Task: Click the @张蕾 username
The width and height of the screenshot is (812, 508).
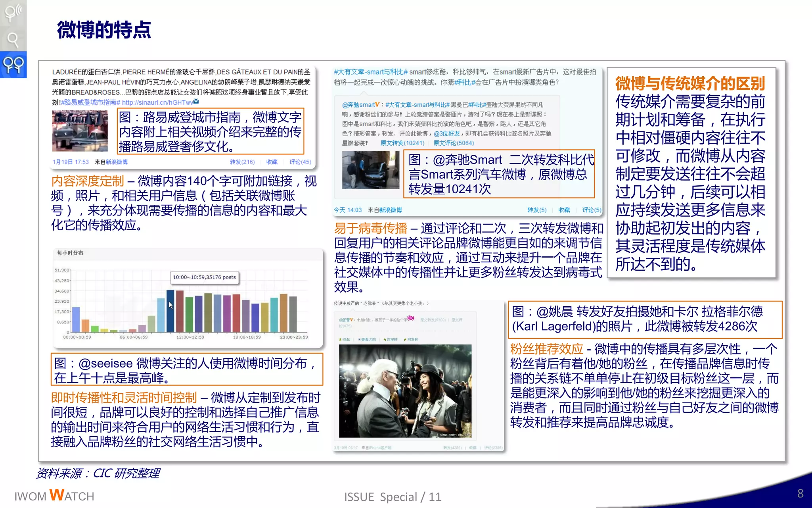Action: pyautogui.click(x=344, y=319)
